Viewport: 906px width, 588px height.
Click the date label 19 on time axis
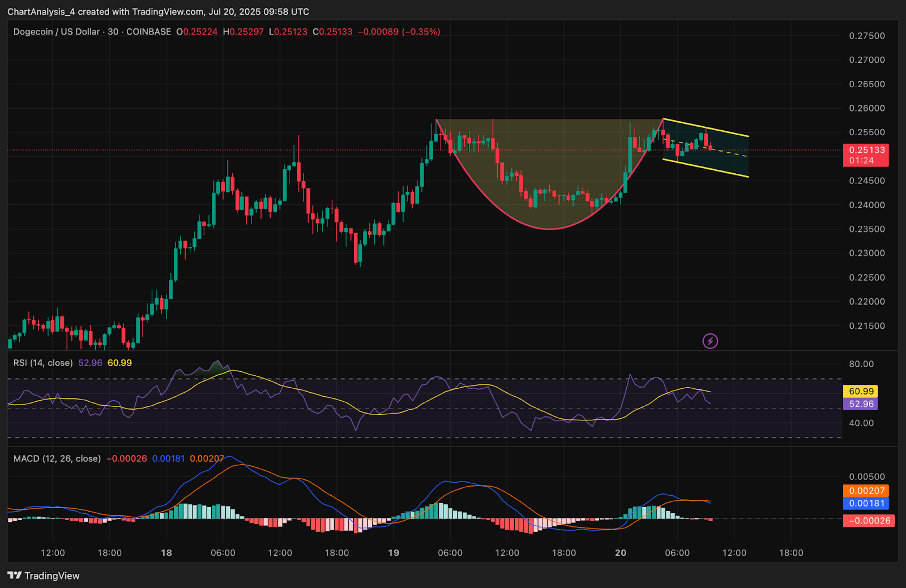coord(394,552)
